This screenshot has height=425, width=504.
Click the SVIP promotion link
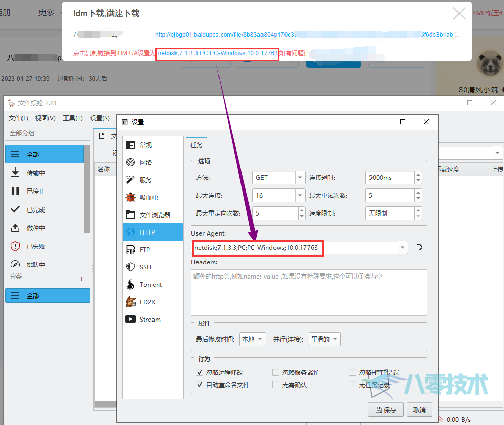488,13
